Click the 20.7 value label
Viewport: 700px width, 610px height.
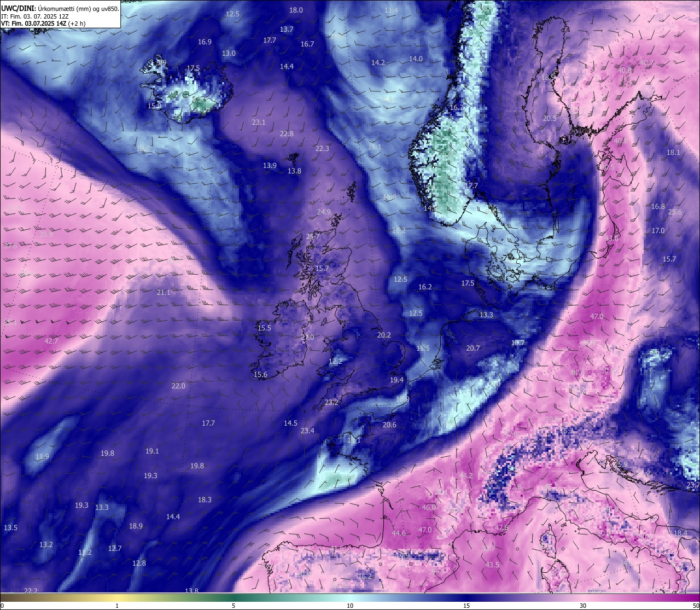coord(473,348)
